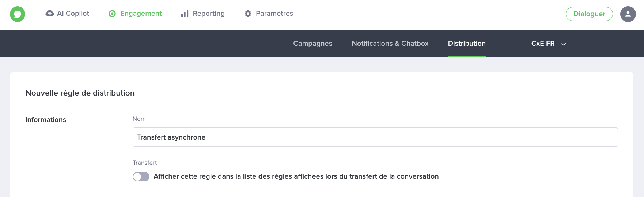
Task: Toggle the transfer rule display switch
Action: [x=141, y=177]
